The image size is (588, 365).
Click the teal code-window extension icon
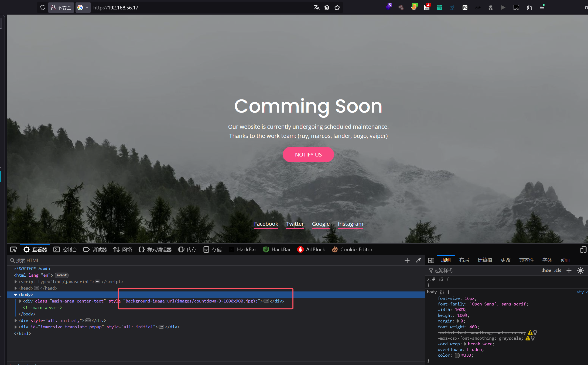439,8
